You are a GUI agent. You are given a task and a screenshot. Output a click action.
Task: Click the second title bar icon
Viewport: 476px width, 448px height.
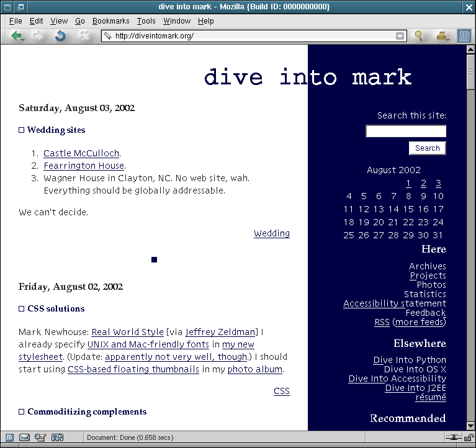pyautogui.click(x=20, y=7)
